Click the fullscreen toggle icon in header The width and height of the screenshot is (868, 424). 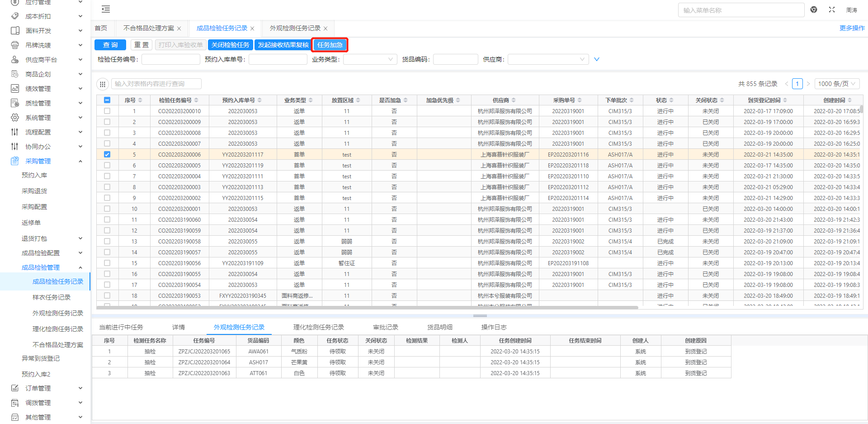point(832,10)
